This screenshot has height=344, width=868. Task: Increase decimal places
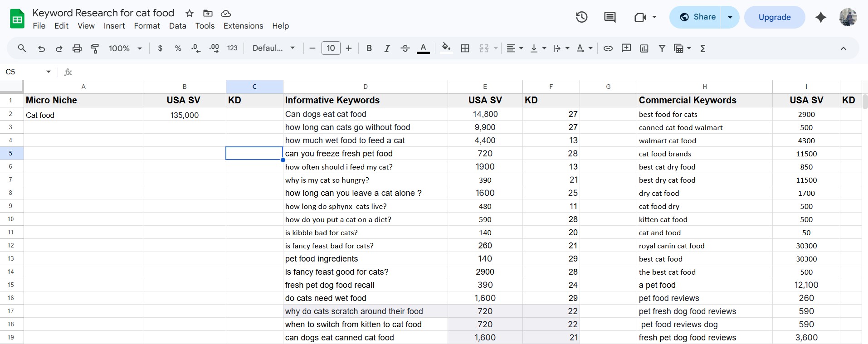tap(214, 48)
